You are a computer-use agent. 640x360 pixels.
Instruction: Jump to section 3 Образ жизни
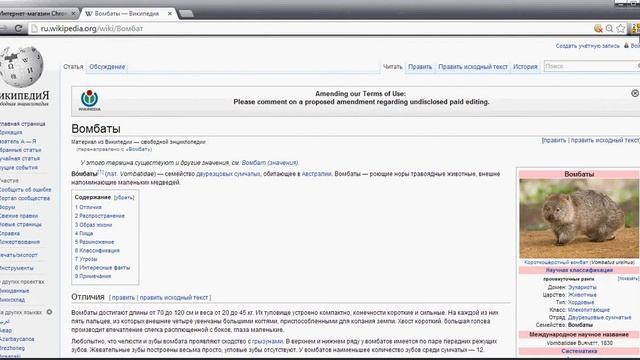(93, 224)
